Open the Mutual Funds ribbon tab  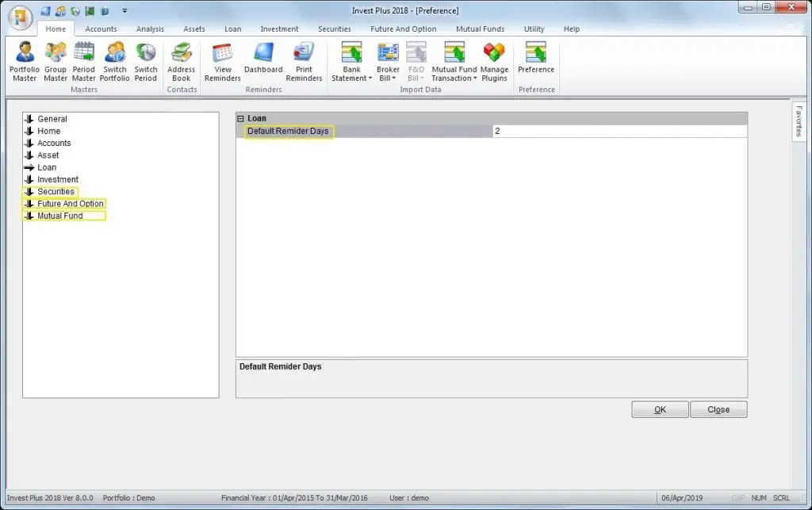pos(480,29)
